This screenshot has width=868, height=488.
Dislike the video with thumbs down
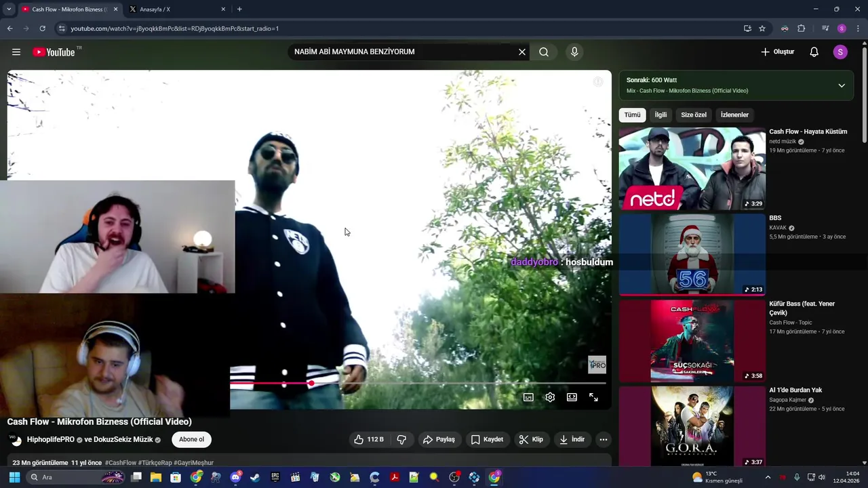pyautogui.click(x=401, y=440)
